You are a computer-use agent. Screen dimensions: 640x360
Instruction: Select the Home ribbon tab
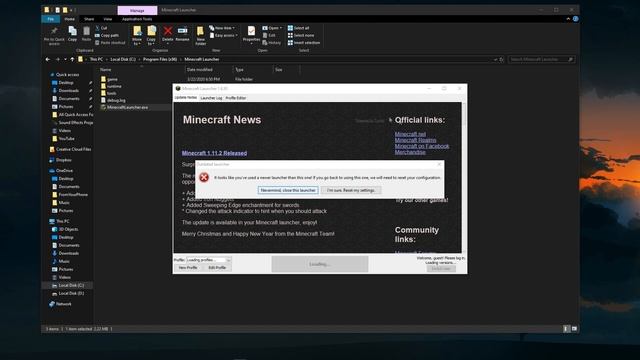click(x=69, y=19)
